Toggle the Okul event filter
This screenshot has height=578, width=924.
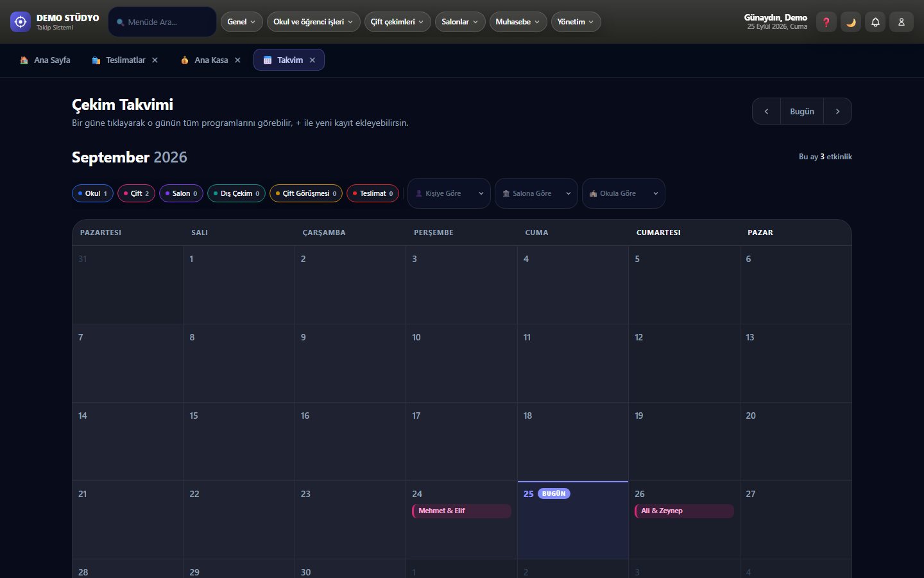tap(92, 193)
